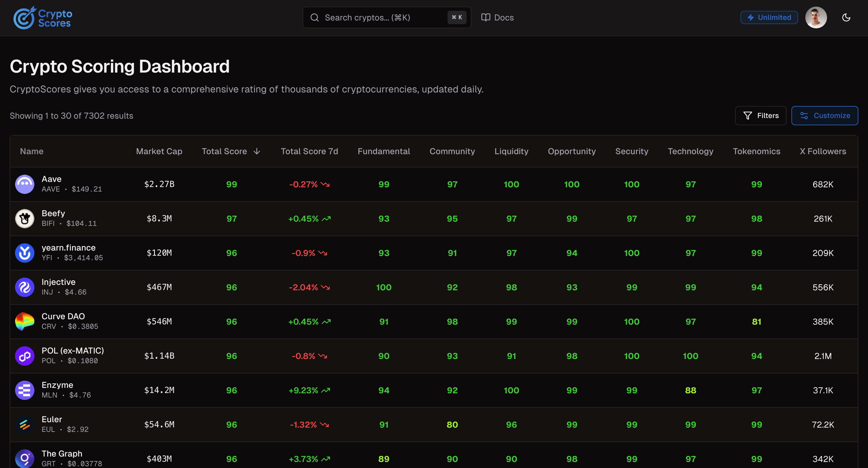Open the Enzyme token icon
The width and height of the screenshot is (868, 468).
click(25, 390)
